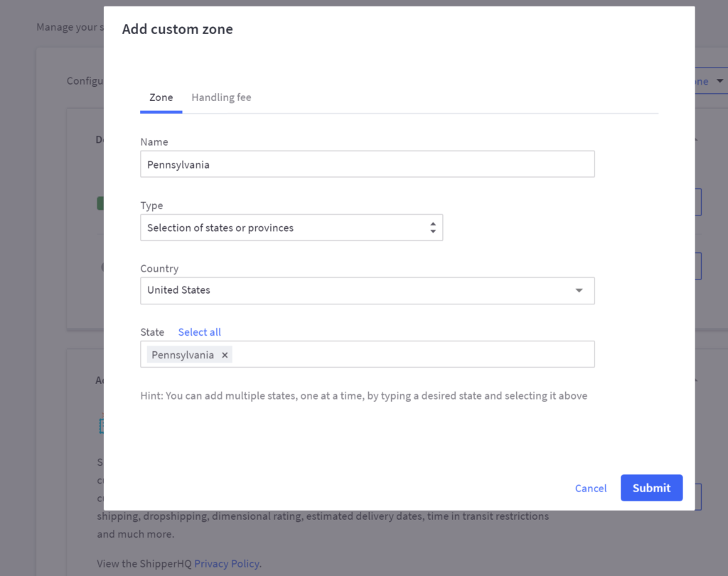Screen dimensions: 728x576
Task: Open the Type dropdown for states or provinces
Action: pyautogui.click(x=291, y=228)
